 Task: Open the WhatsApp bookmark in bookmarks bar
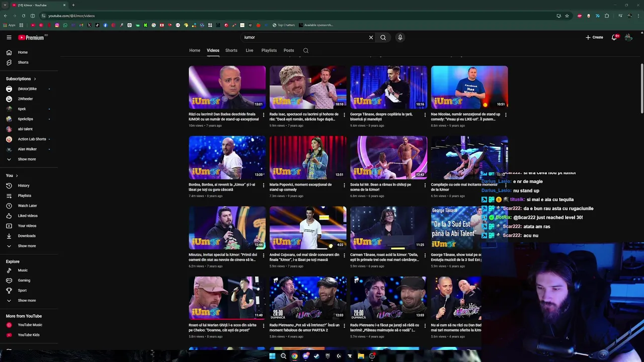click(65, 25)
